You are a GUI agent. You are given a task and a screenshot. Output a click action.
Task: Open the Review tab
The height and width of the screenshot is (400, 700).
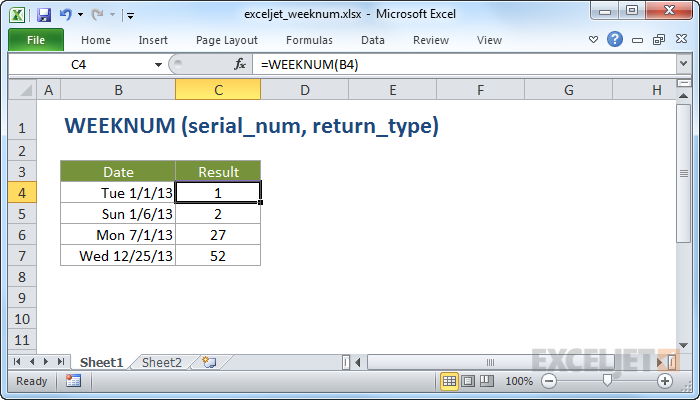pos(431,40)
